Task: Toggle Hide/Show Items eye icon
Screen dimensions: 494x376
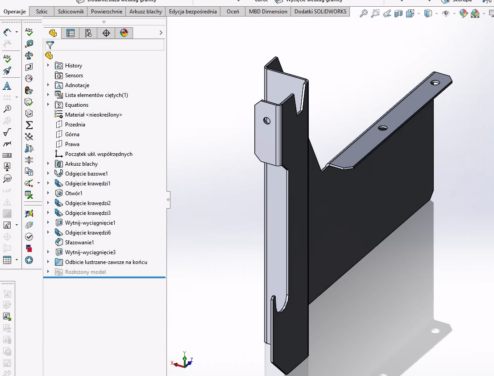Action: [446, 13]
